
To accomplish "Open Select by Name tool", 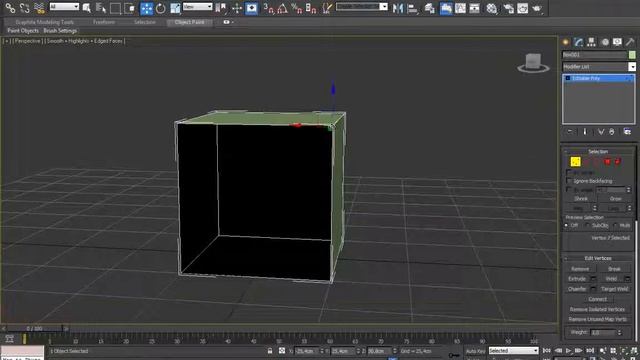I will pyautogui.click(x=101, y=8).
